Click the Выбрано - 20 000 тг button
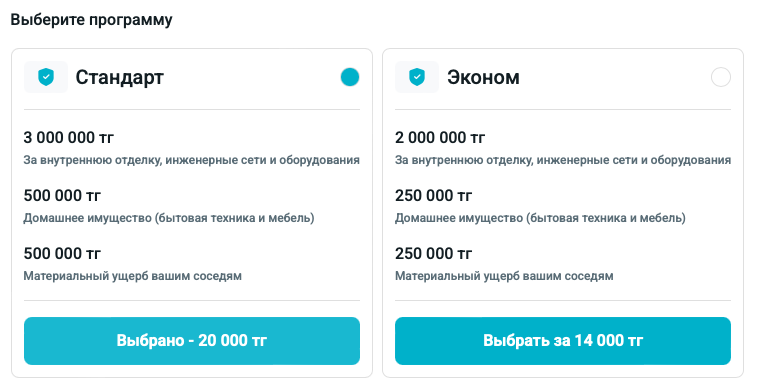 click(x=192, y=341)
